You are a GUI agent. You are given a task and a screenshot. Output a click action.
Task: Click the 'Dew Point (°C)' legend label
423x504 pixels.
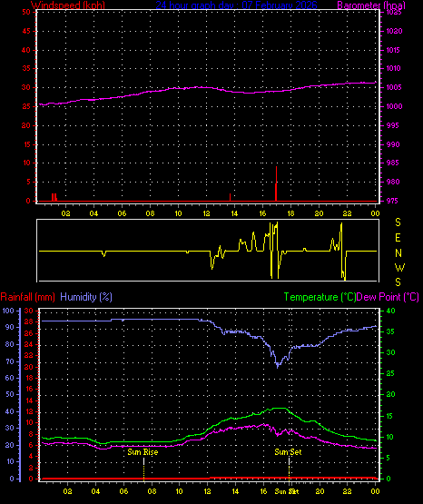coord(388,297)
